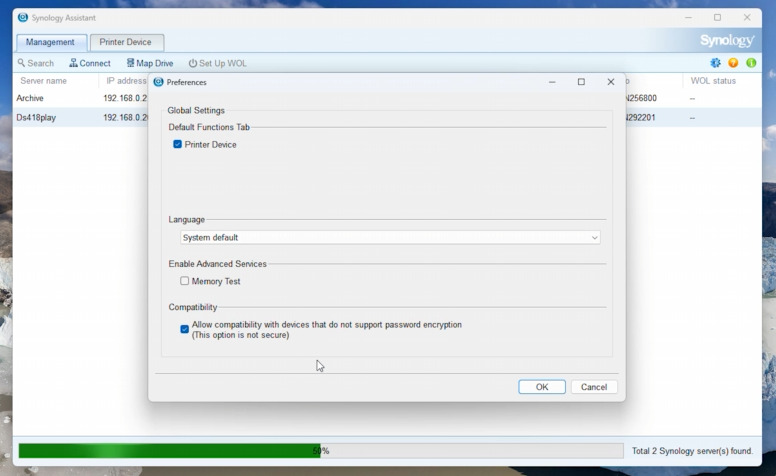Select the Ds418play server row

tap(387, 117)
